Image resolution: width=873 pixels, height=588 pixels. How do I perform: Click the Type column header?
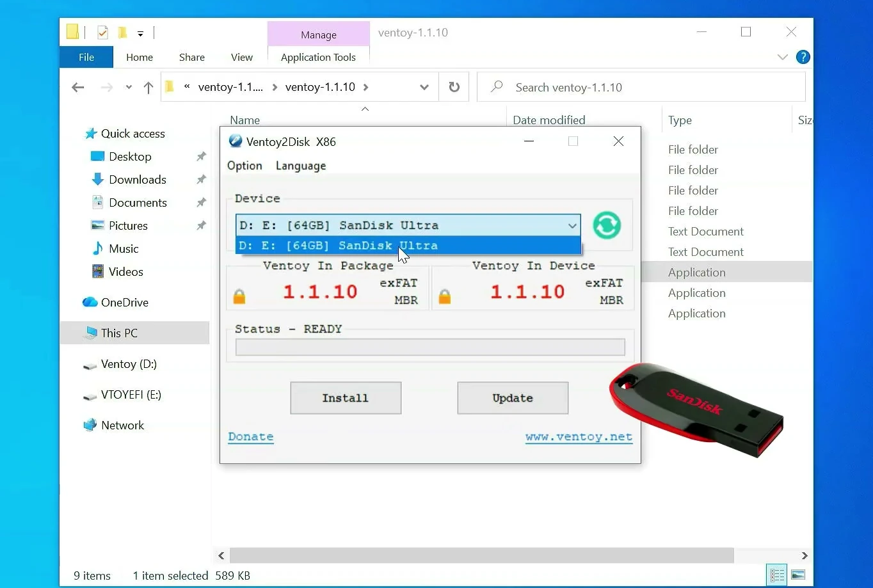680,120
